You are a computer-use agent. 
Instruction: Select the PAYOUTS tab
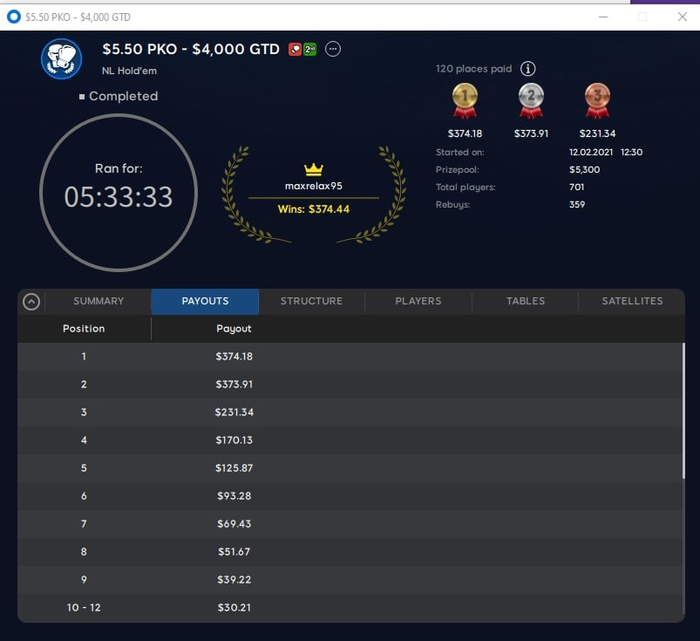click(205, 301)
